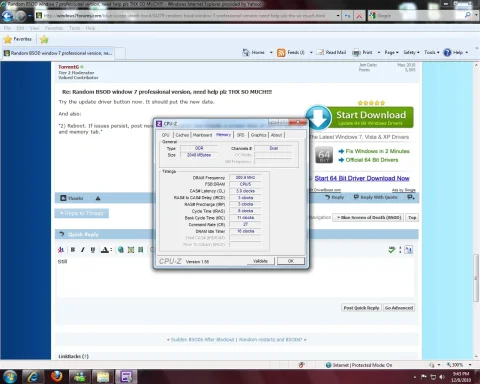
Task: Open the Safety menu dropdown
Action: (411, 52)
